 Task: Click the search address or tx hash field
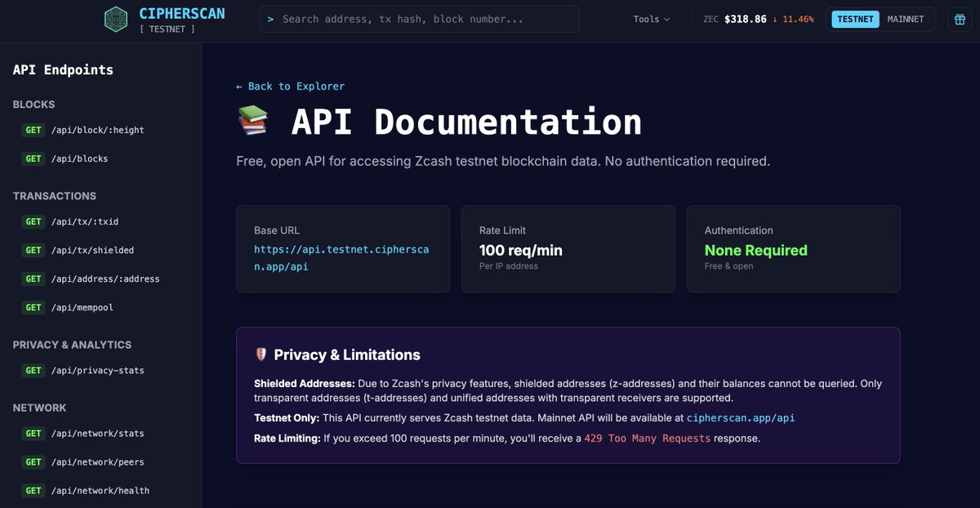pyautogui.click(x=419, y=19)
